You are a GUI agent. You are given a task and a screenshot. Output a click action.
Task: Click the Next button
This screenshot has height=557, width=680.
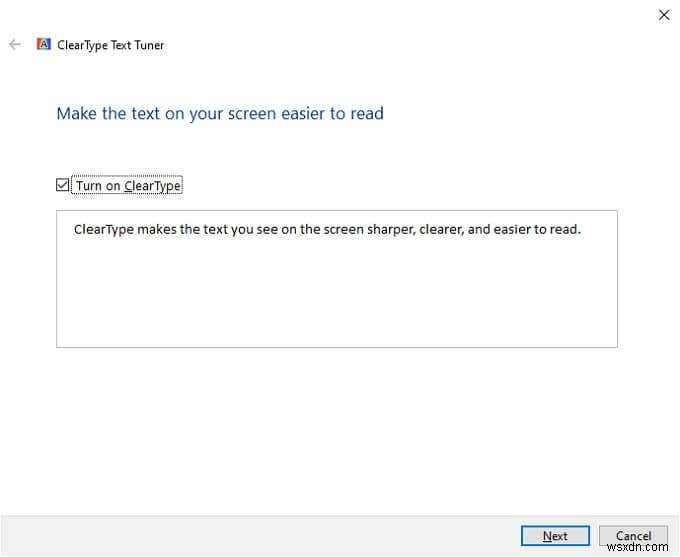555,536
